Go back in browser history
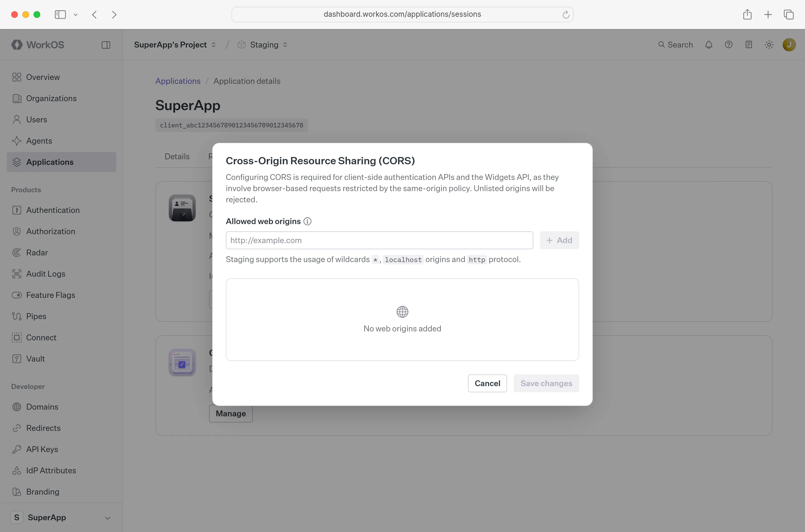 click(95, 15)
